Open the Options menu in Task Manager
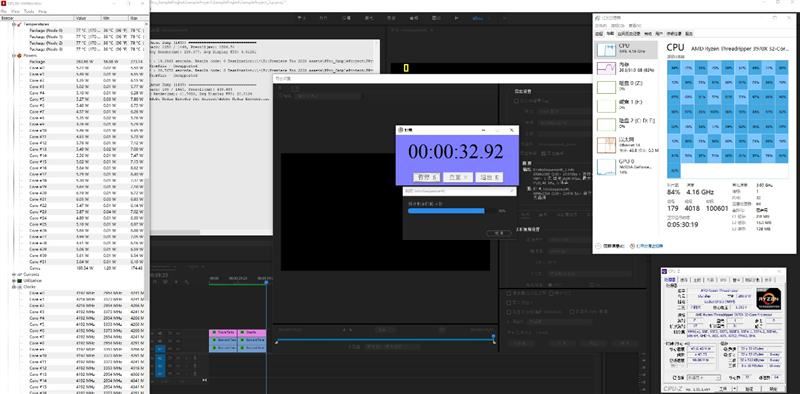The width and height of the screenshot is (800, 394). [618, 25]
